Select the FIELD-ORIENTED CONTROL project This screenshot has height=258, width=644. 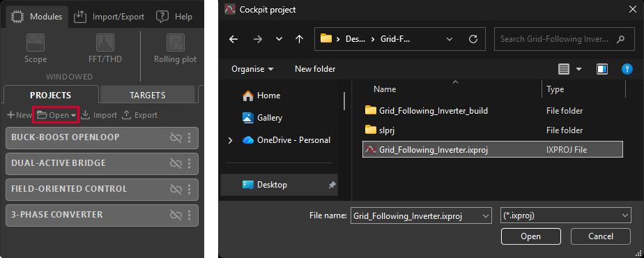click(102, 190)
